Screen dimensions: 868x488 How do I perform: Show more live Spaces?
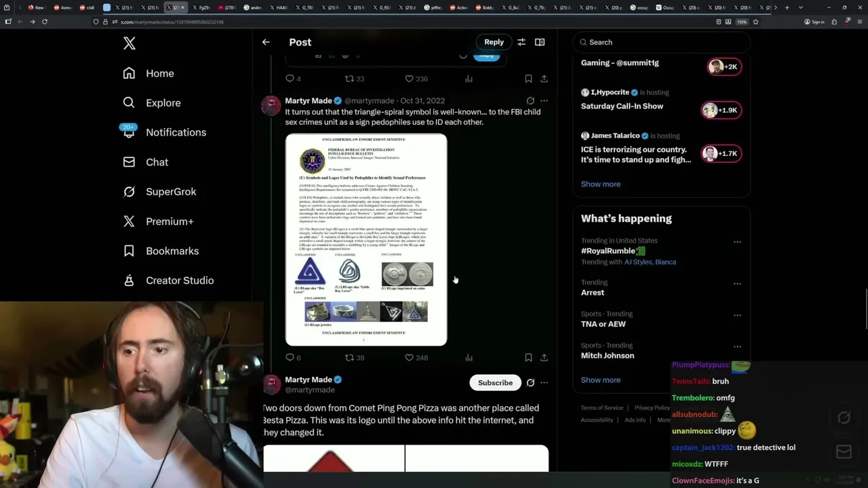[600, 184]
